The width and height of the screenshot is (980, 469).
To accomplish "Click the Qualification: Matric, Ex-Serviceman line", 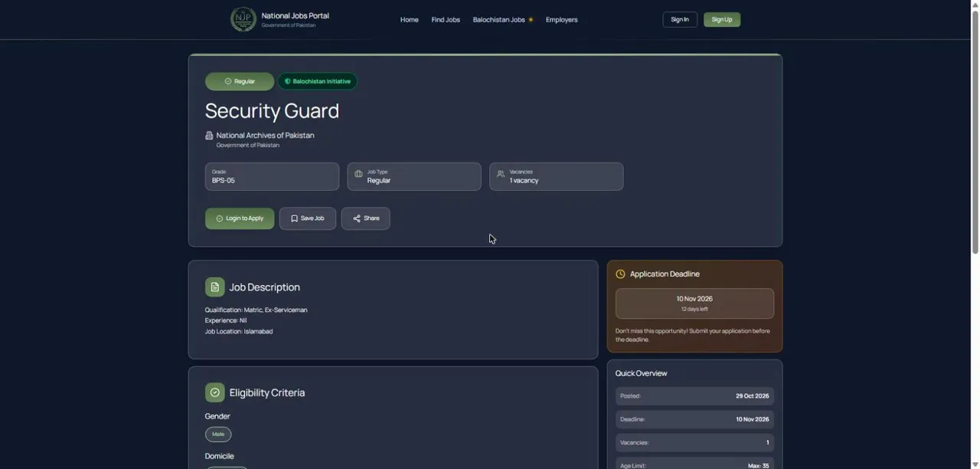I will (256, 310).
